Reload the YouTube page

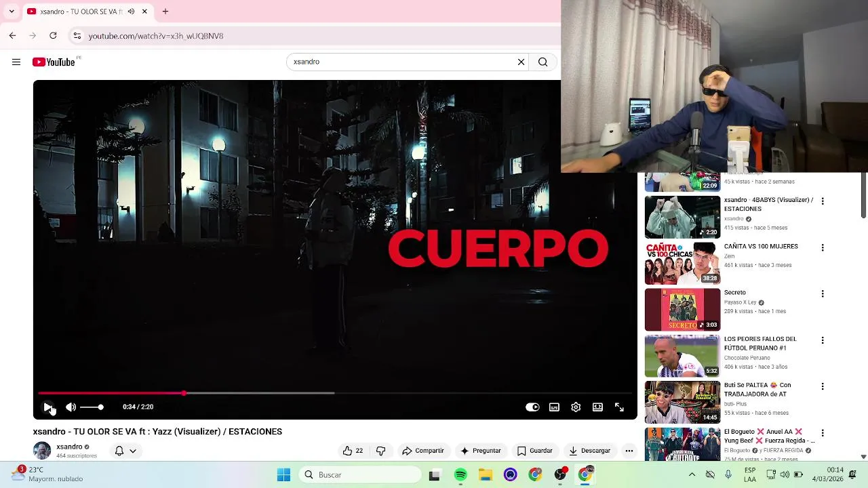[53, 35]
